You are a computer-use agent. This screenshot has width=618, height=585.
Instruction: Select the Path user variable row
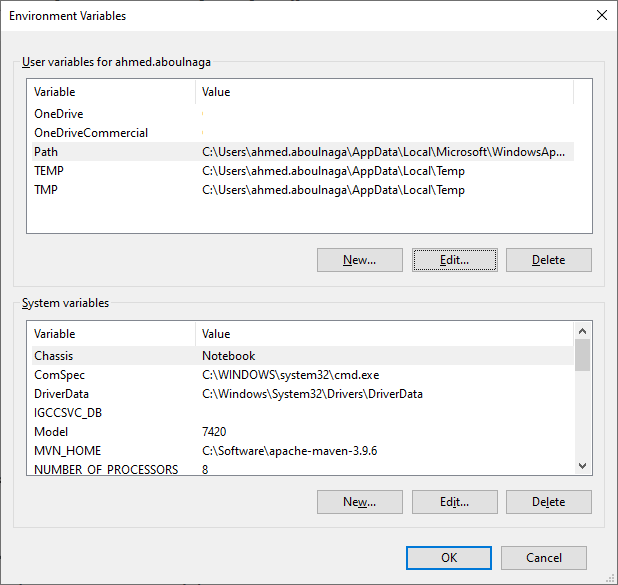46,152
